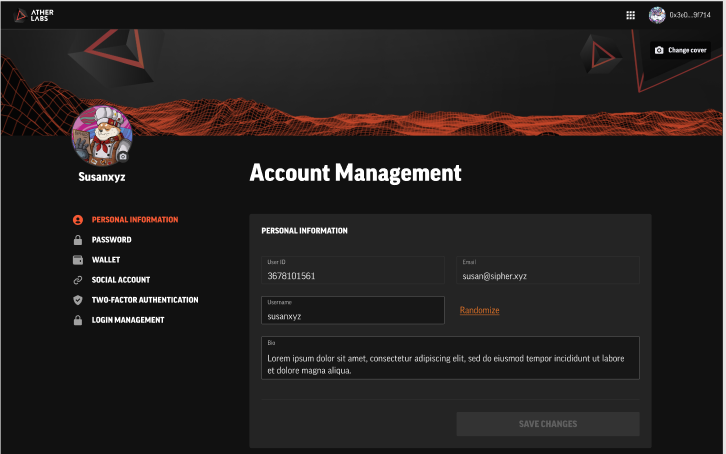
Task: Go to Two-Factor Authentication settings
Action: click(144, 300)
